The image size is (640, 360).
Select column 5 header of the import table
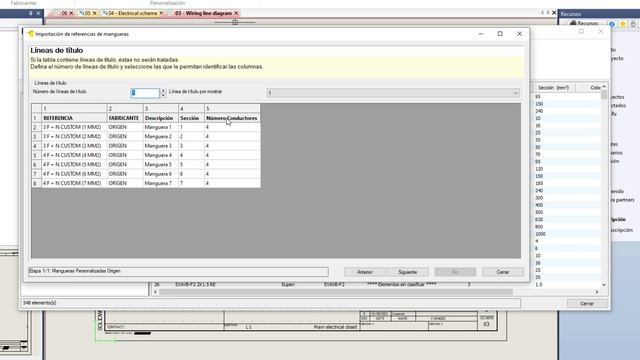point(232,109)
